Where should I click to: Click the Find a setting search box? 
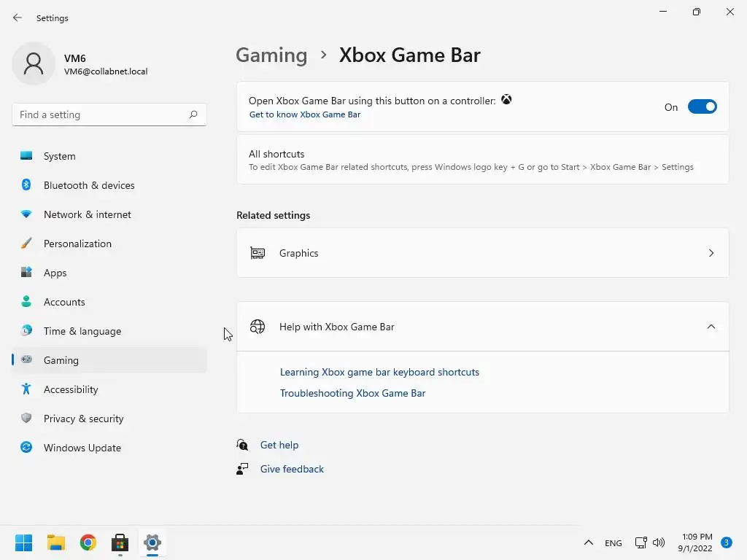(101, 114)
